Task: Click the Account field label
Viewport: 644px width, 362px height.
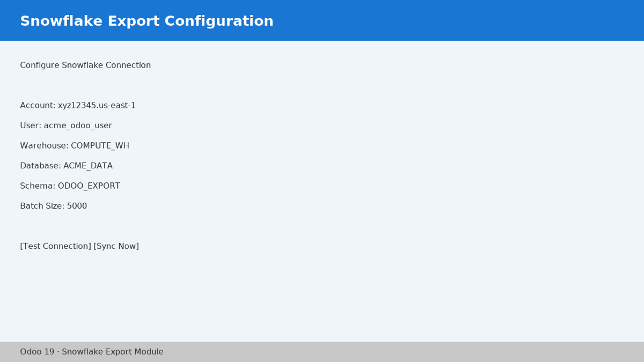Action: pos(38,106)
